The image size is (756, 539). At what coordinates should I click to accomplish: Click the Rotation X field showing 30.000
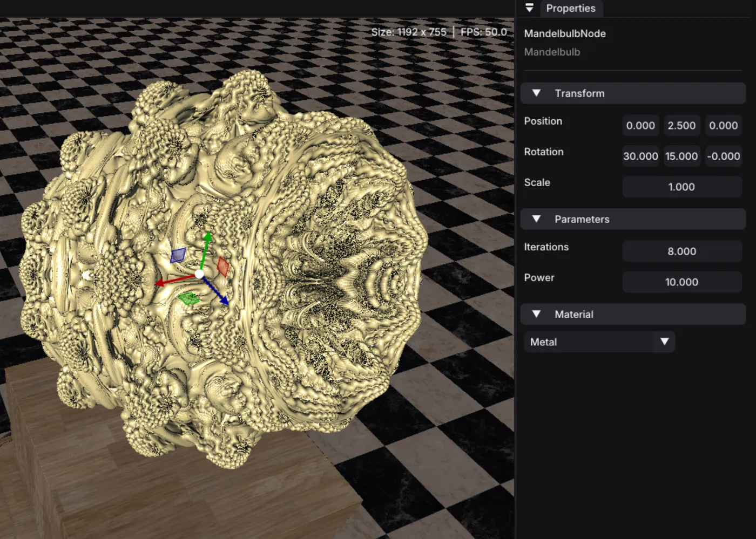(x=640, y=156)
